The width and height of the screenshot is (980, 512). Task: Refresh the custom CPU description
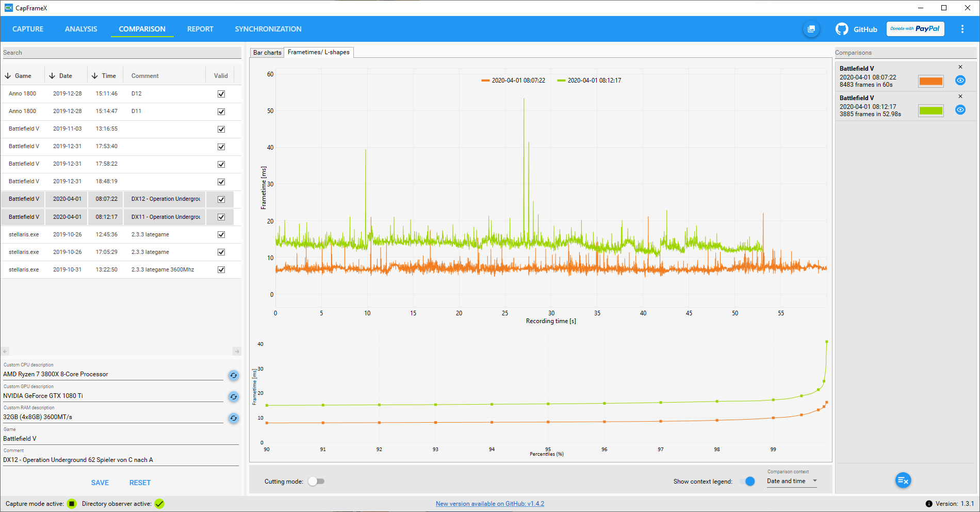point(234,375)
